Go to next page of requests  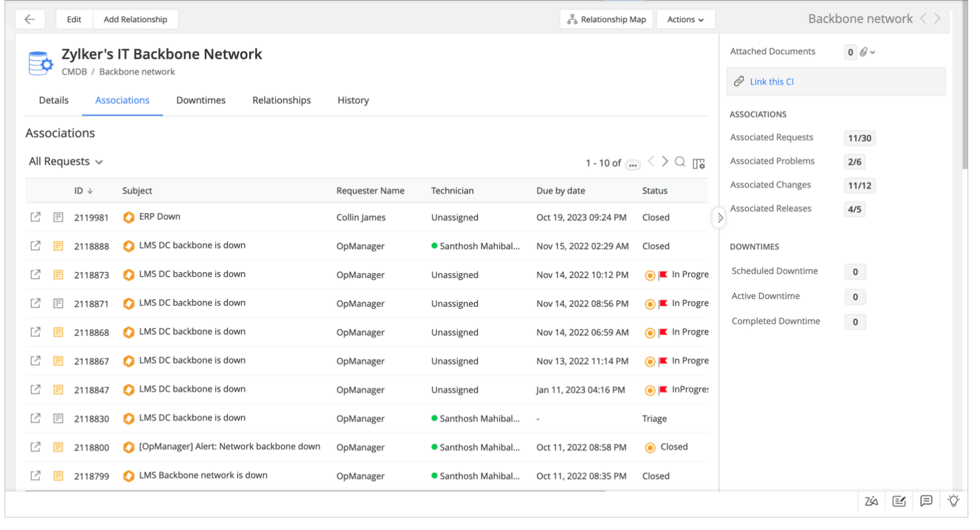tap(664, 161)
